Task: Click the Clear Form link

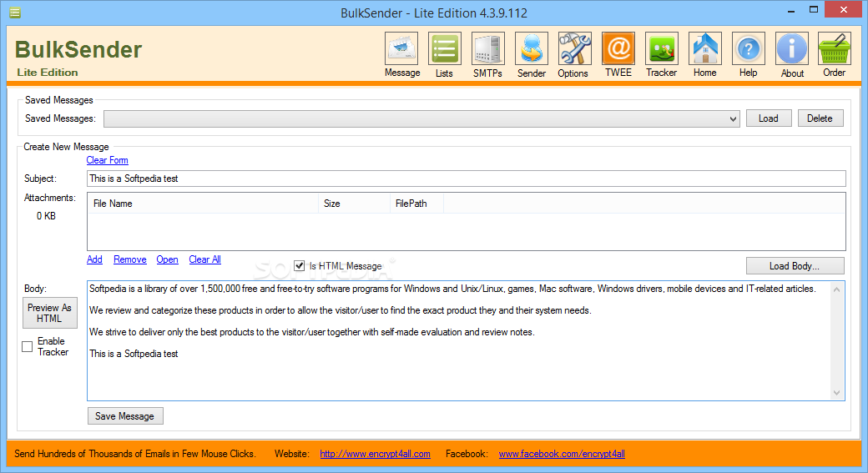Action: tap(107, 160)
